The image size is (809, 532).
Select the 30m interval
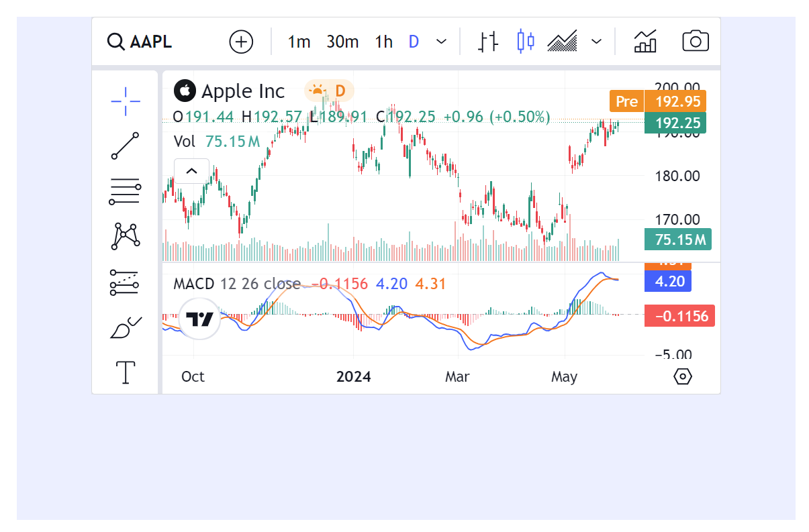click(x=342, y=42)
